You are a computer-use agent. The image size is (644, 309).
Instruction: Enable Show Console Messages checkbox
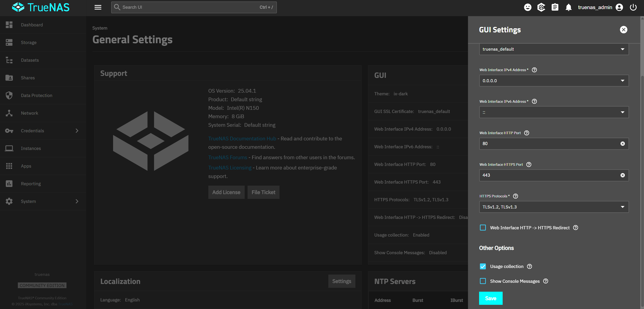(483, 281)
